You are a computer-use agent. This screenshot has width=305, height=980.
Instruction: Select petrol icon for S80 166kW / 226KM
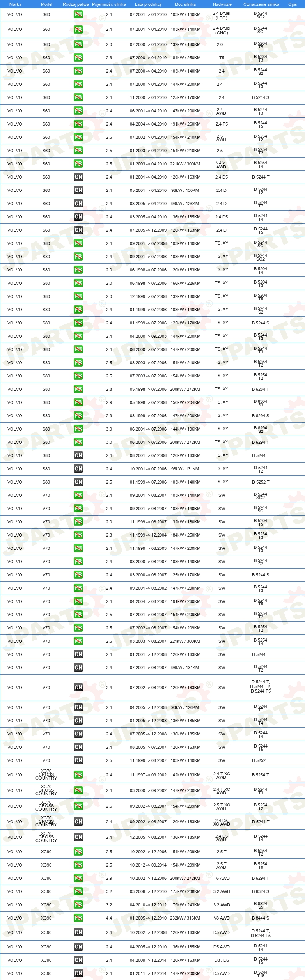tap(78, 283)
